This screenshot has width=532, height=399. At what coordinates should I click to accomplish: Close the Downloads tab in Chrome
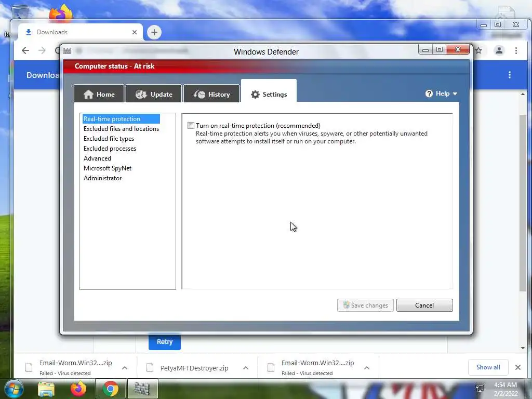[x=135, y=32]
